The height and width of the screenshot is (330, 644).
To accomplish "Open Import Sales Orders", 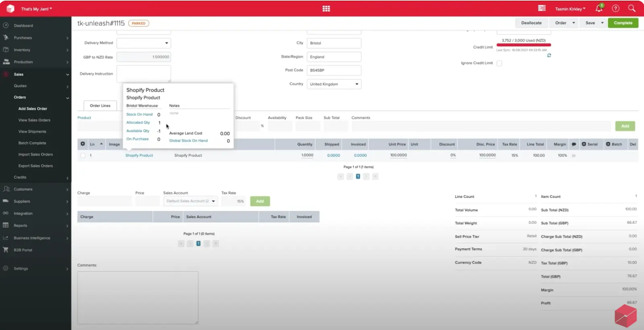I will 35,154.
